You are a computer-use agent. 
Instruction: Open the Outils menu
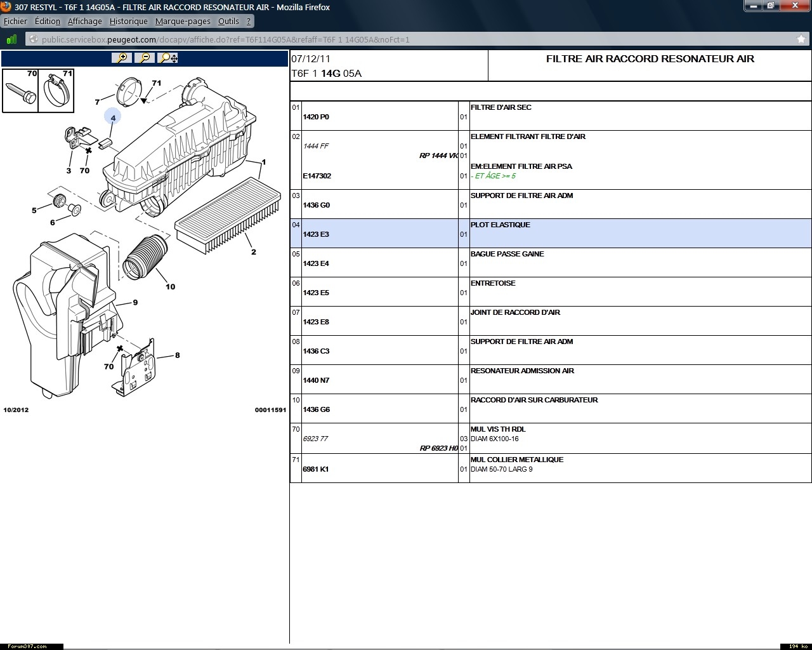(x=228, y=21)
